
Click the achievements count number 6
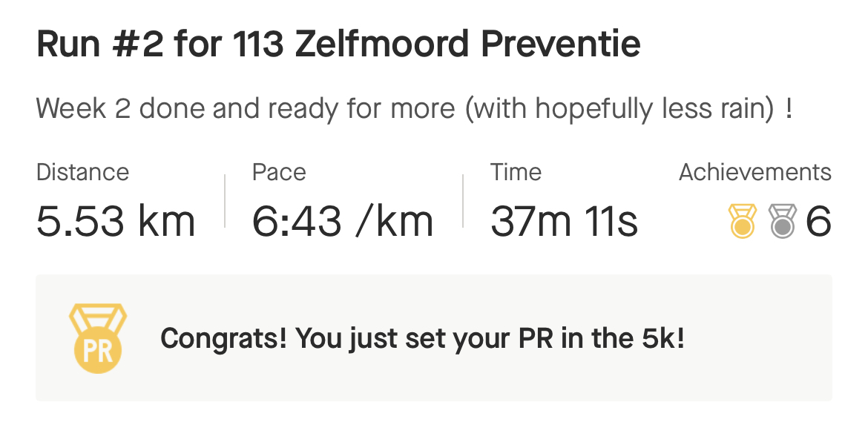(818, 222)
